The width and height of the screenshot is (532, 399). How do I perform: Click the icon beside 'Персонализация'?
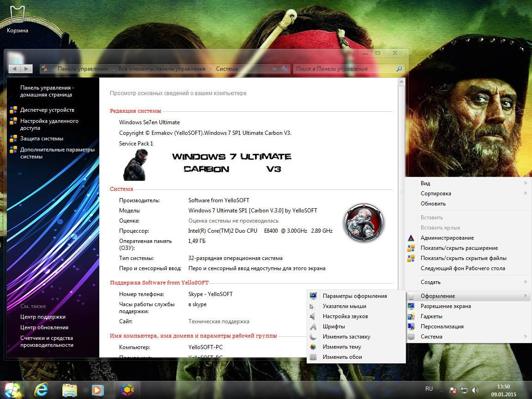(411, 326)
